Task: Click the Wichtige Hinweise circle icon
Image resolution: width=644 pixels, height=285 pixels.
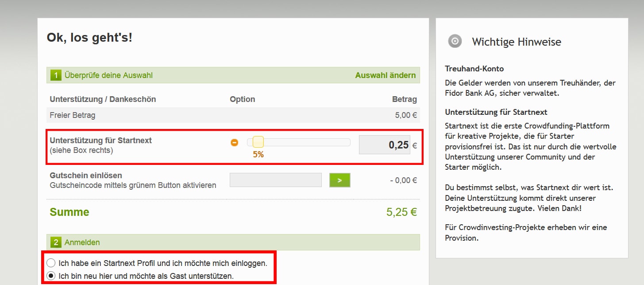Action: coord(455,42)
